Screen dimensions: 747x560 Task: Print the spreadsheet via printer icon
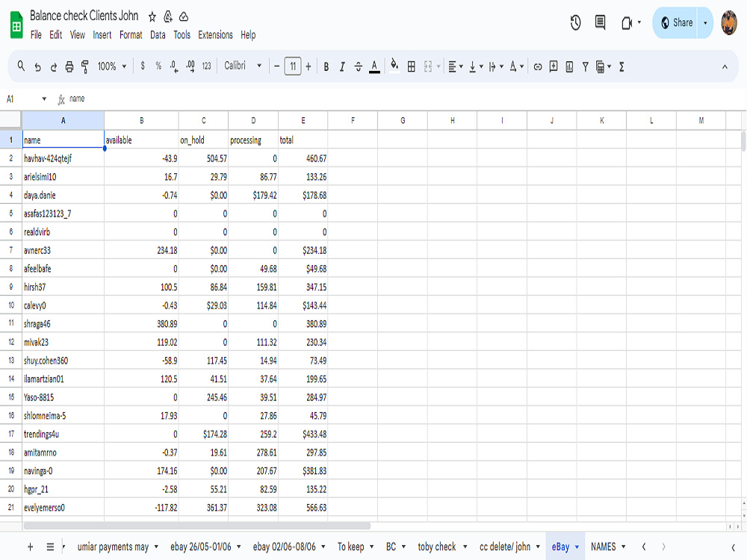(69, 66)
